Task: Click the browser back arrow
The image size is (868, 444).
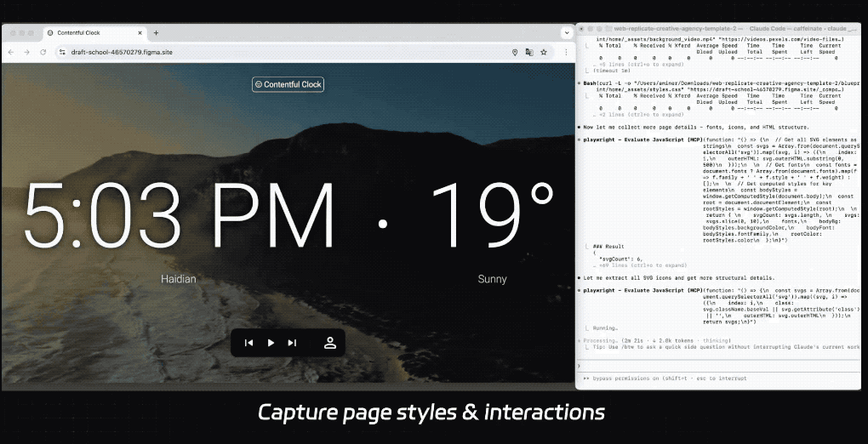Action: pos(11,52)
